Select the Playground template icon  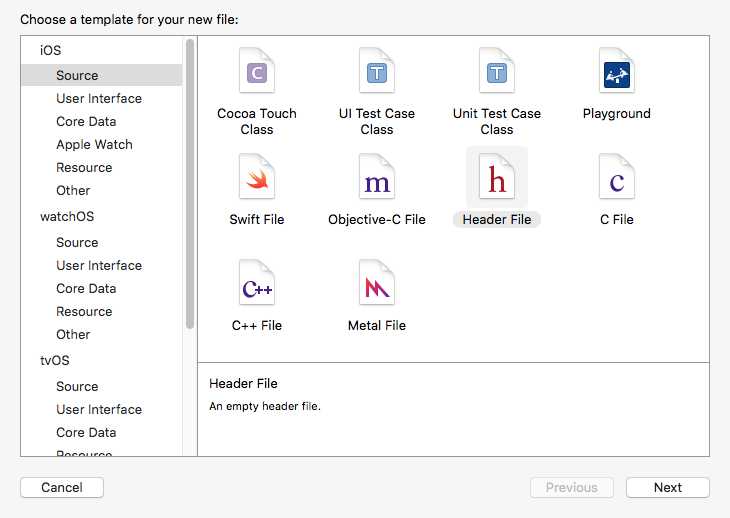click(617, 71)
